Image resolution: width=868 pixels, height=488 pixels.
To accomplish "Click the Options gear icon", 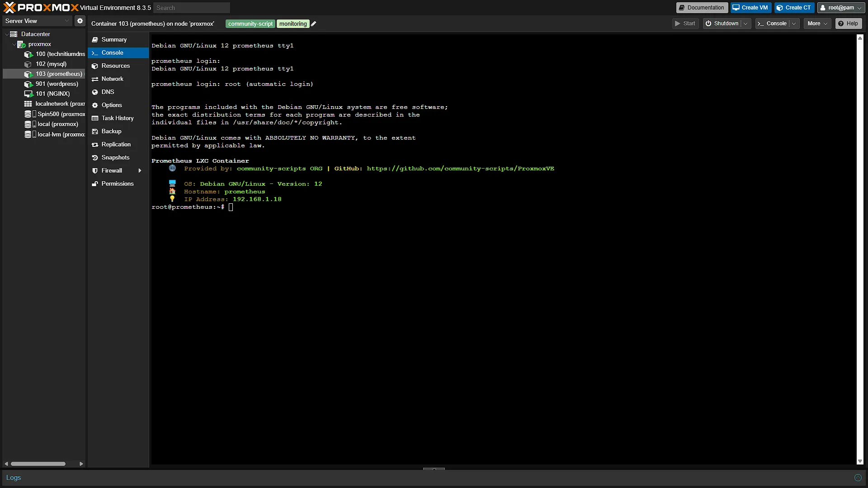I will (95, 105).
